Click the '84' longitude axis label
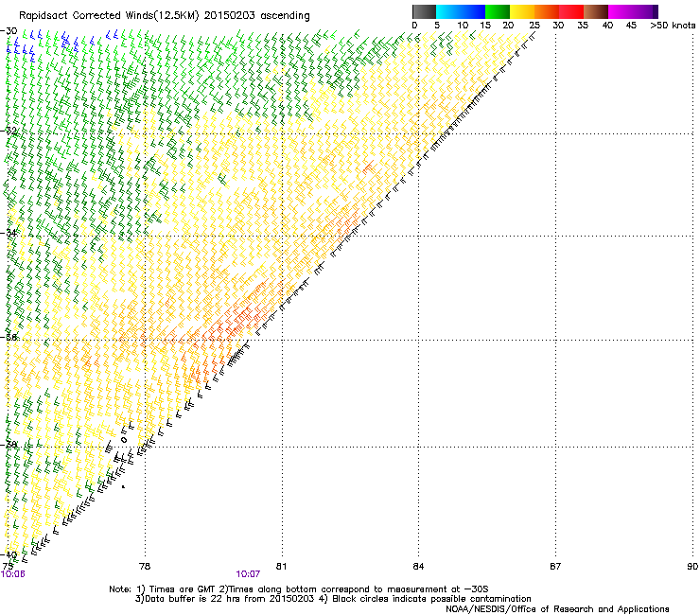700x615 pixels. (418, 567)
